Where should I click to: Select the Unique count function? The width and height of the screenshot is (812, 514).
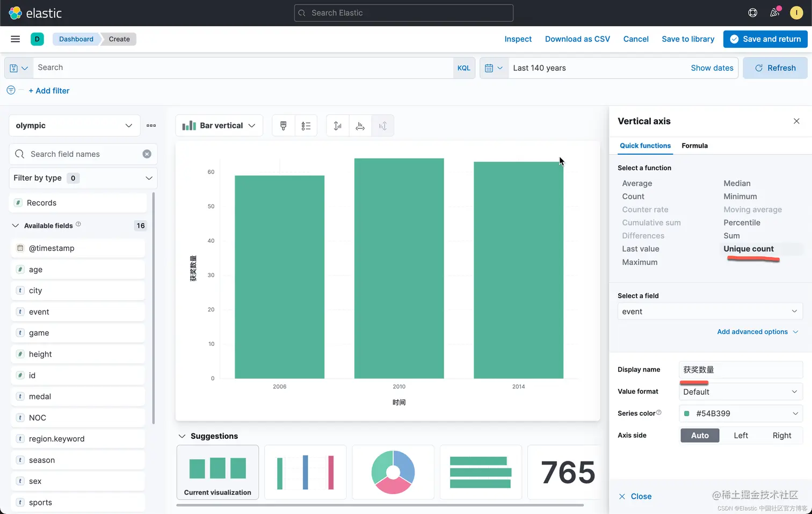[749, 249]
